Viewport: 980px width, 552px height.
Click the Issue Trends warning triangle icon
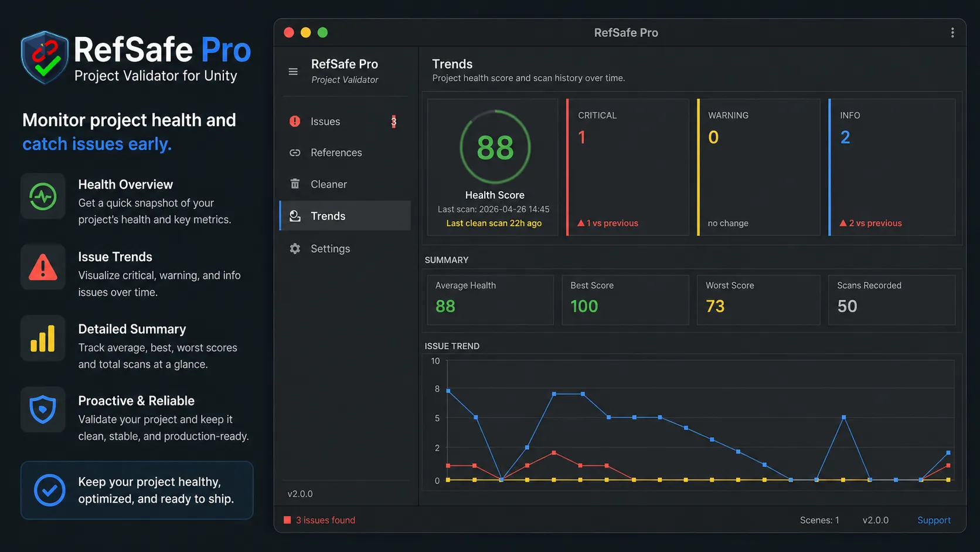pyautogui.click(x=43, y=267)
